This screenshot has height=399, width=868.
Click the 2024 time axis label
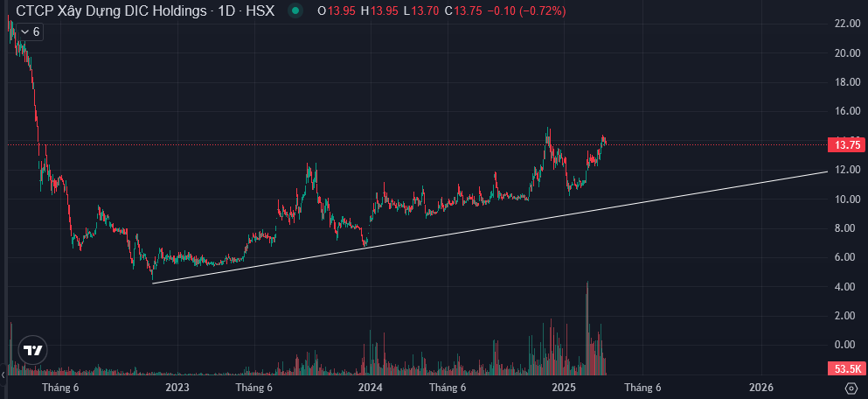(x=369, y=387)
